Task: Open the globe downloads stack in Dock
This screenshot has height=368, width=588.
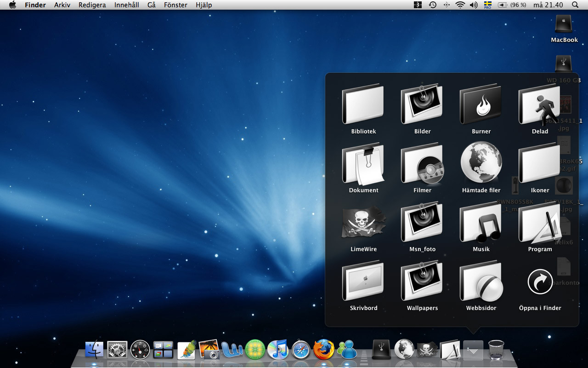Action: tap(404, 350)
